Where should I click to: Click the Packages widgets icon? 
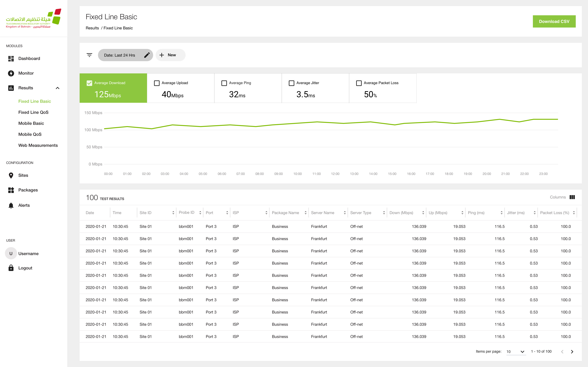click(x=11, y=190)
